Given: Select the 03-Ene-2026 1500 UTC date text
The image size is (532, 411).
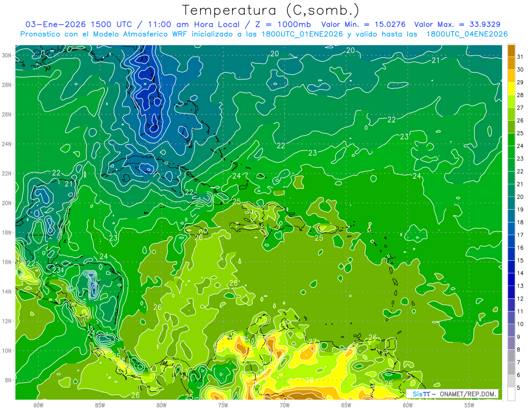Looking at the screenshot, I should pos(80,24).
